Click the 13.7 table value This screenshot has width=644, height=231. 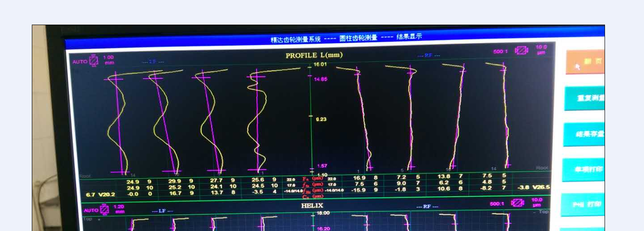(x=216, y=192)
